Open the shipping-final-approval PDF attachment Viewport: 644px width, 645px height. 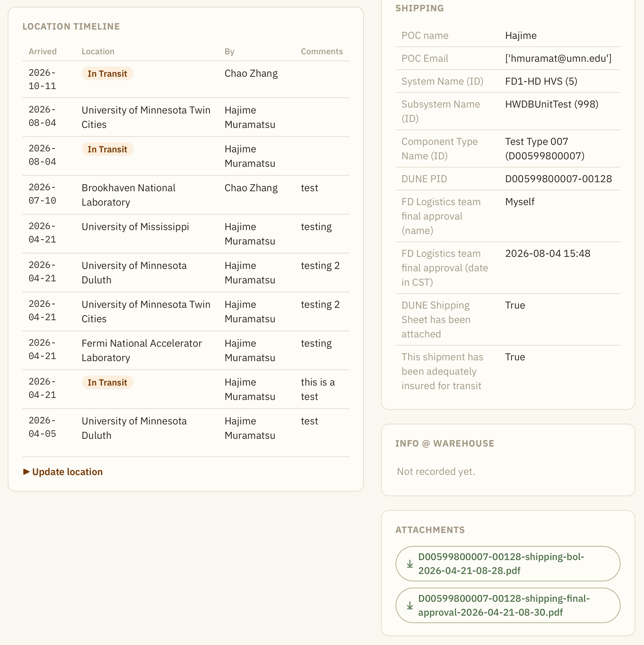507,606
